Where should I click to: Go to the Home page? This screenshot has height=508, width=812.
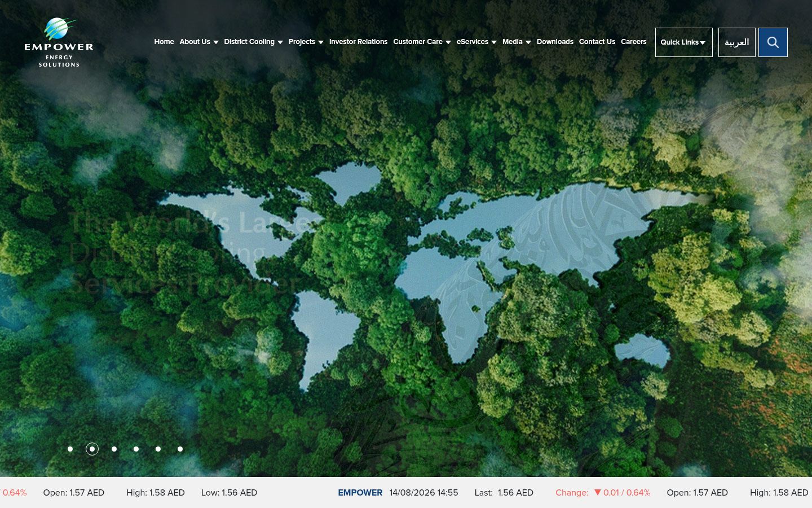[164, 42]
